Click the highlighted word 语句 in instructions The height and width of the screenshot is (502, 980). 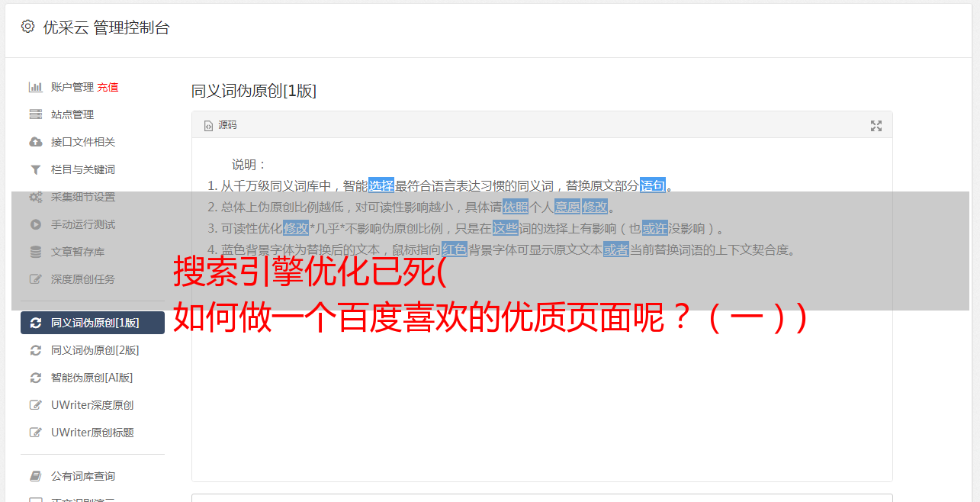(x=652, y=185)
